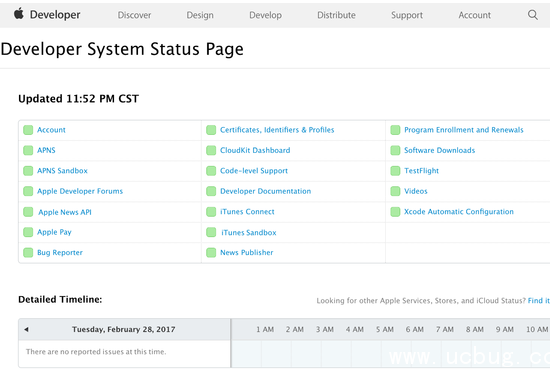Click the green indicator for Program Enrollment and Renewals
This screenshot has height=372, width=559.
pos(395,130)
